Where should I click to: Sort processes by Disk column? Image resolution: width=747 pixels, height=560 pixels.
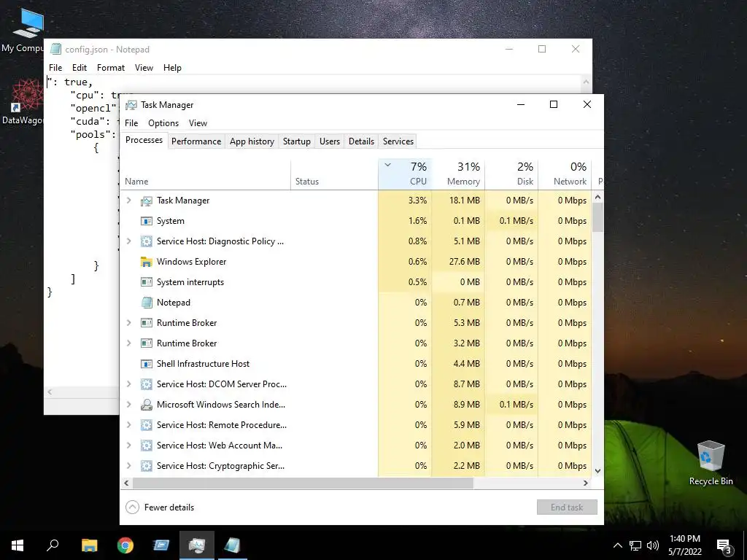[511, 174]
